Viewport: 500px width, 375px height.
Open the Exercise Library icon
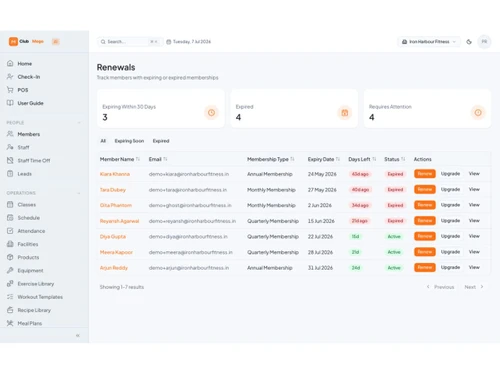(x=10, y=284)
